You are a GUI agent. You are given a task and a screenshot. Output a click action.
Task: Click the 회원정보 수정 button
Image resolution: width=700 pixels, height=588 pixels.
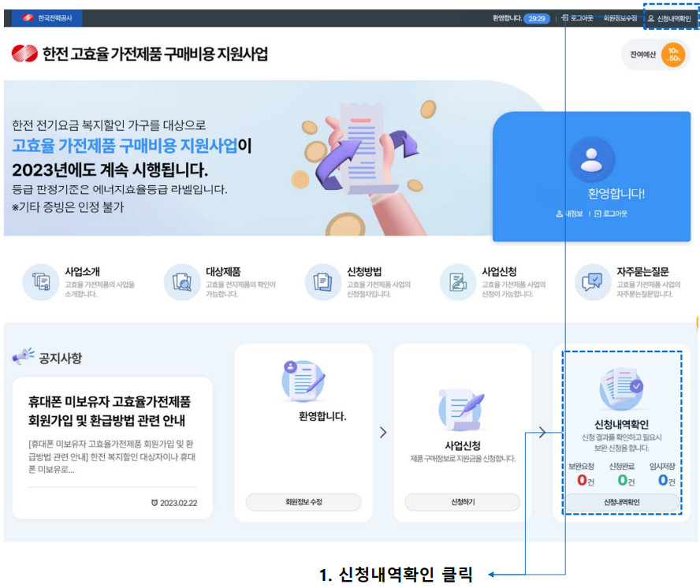[303, 503]
